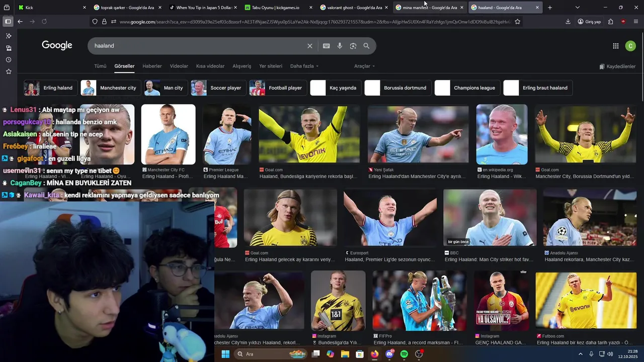This screenshot has width=644, height=362.
Task: Reload the page with the refresh icon
Action: click(x=44, y=22)
